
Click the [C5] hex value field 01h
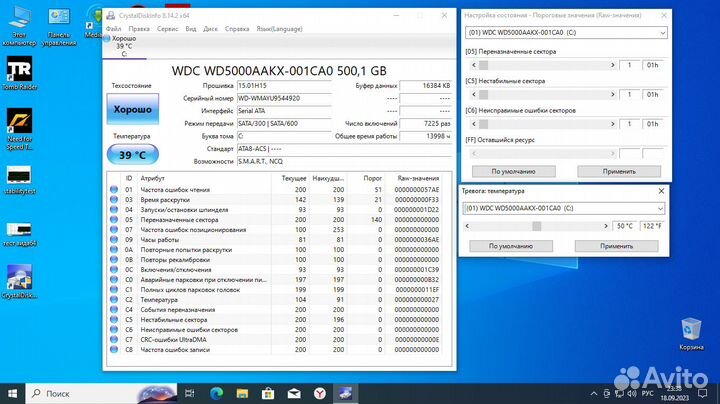[652, 95]
